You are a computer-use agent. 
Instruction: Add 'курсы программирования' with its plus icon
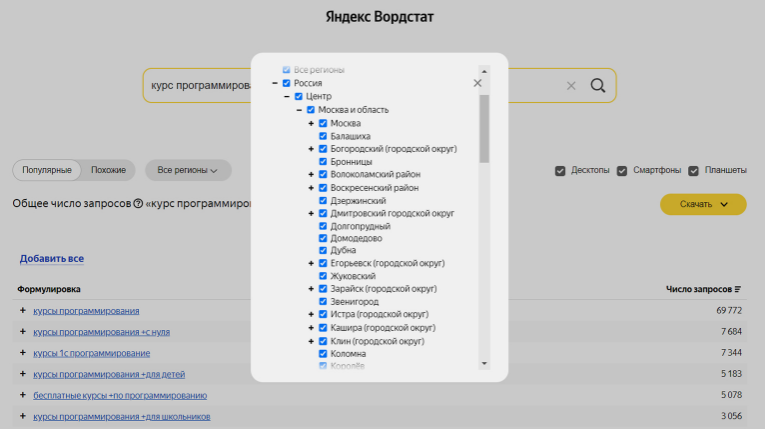pos(22,310)
